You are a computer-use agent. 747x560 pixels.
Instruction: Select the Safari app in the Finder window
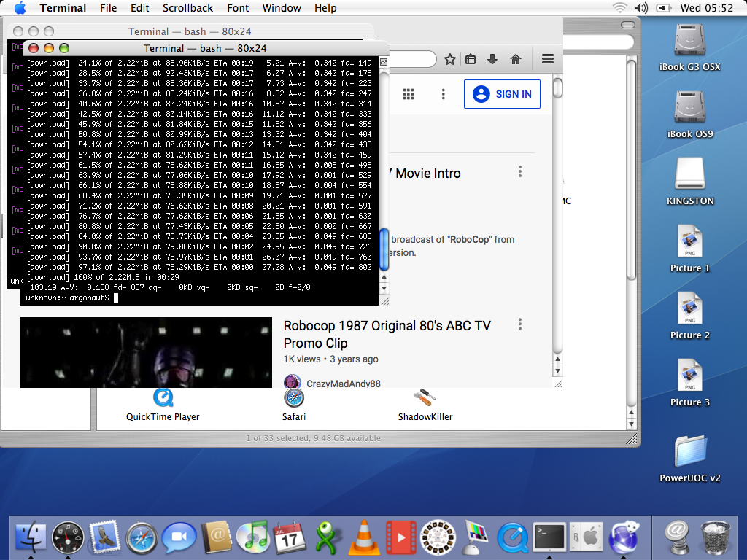point(294,405)
